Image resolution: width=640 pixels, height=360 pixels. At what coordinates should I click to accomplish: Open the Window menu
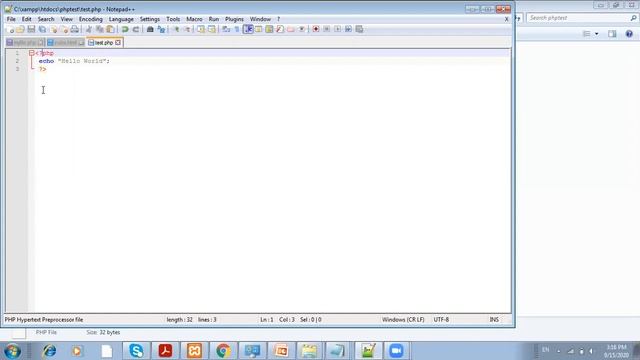click(x=260, y=19)
